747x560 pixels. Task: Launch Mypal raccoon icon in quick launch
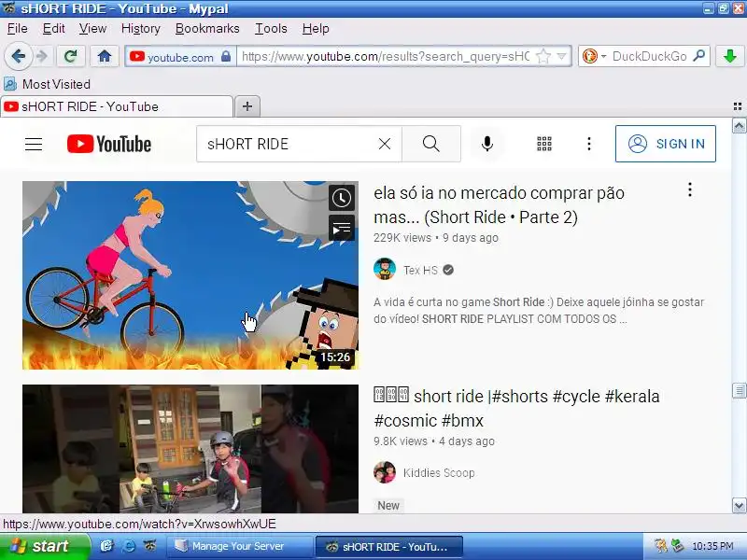coord(150,546)
